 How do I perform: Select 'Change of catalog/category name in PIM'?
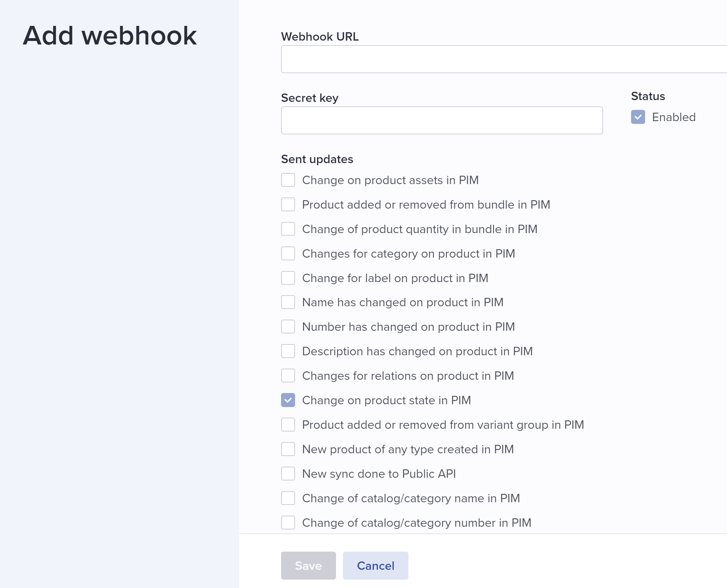pyautogui.click(x=288, y=498)
